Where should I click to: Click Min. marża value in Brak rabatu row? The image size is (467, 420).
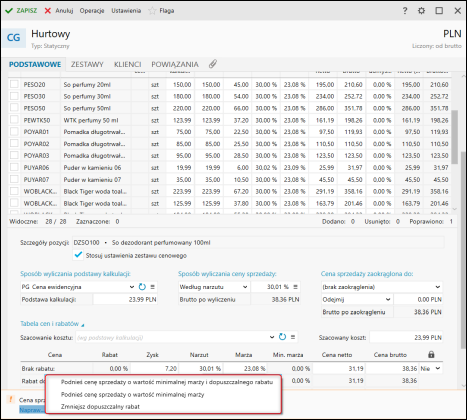click(x=290, y=368)
